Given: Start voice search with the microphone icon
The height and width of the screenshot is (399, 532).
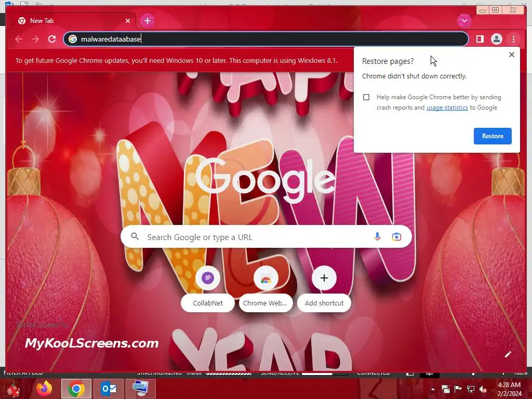Looking at the screenshot, I should point(377,237).
